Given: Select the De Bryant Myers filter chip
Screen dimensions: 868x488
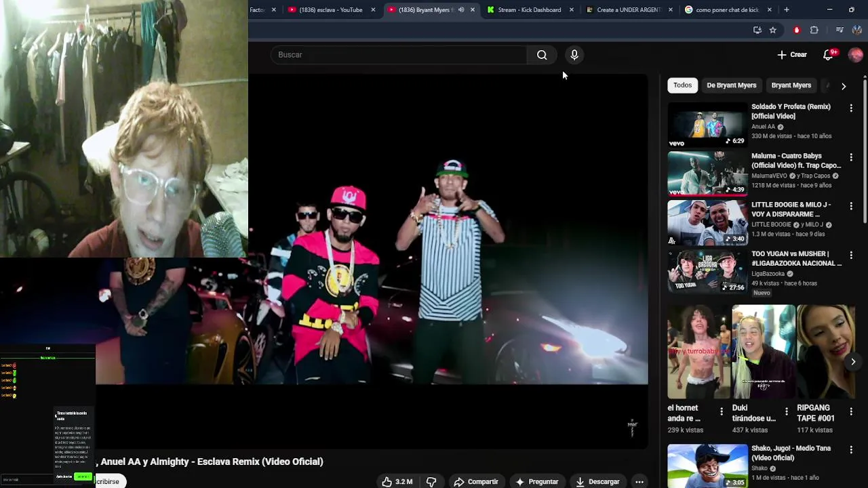Looking at the screenshot, I should [x=731, y=85].
